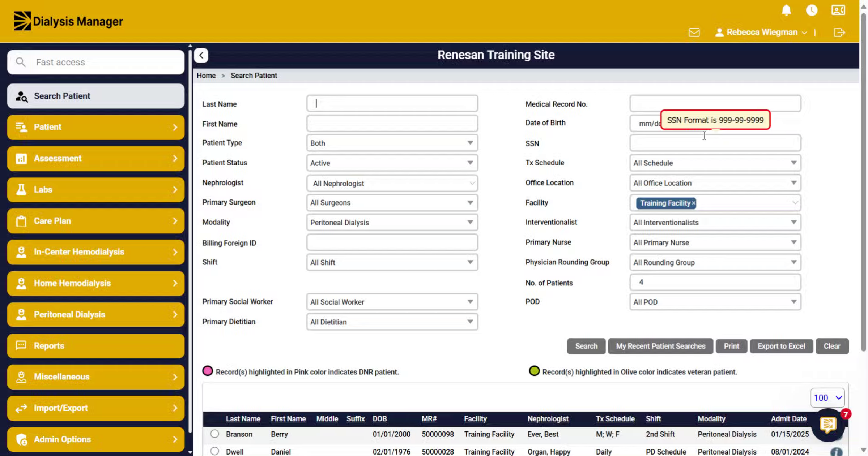Image resolution: width=868 pixels, height=456 pixels.
Task: Expand the Primary Nurse dropdown
Action: click(x=715, y=242)
